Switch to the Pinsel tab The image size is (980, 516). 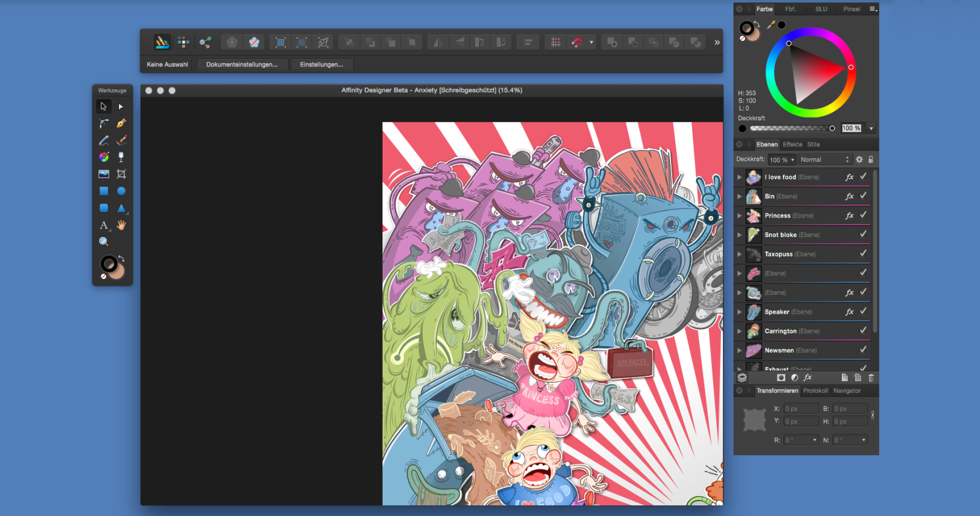pos(852,9)
